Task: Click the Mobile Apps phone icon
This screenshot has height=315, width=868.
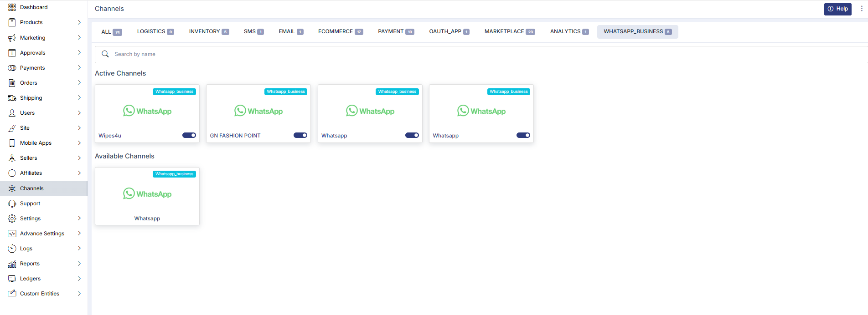Action: click(12, 143)
